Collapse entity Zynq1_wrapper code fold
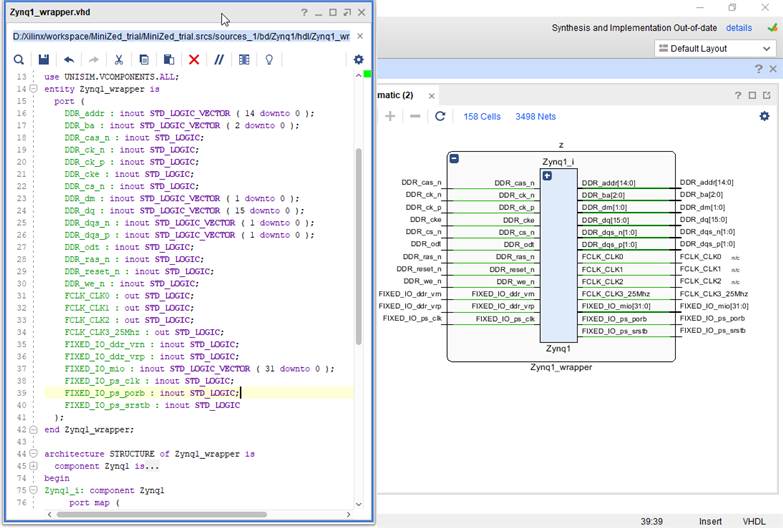783x528 pixels. (33, 89)
